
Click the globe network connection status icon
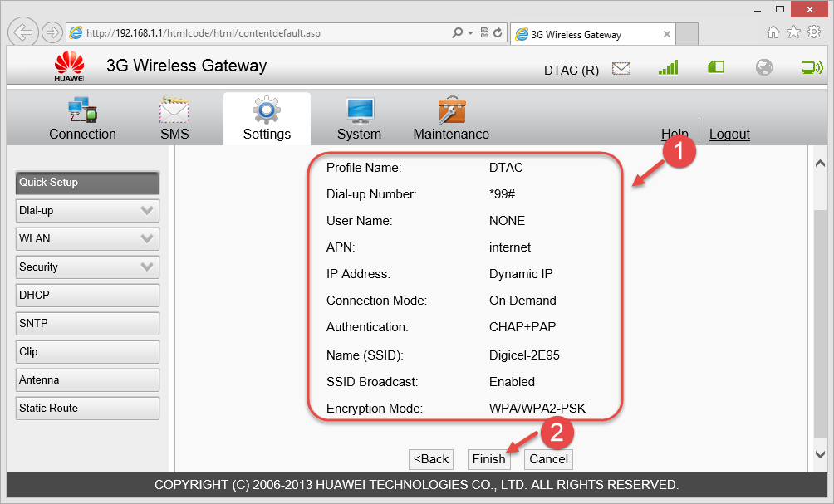764,67
